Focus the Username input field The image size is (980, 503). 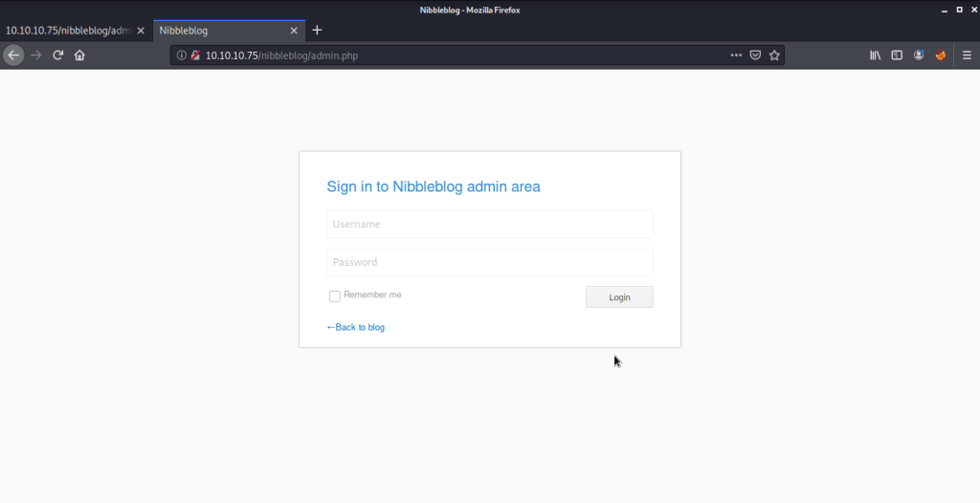489,225
